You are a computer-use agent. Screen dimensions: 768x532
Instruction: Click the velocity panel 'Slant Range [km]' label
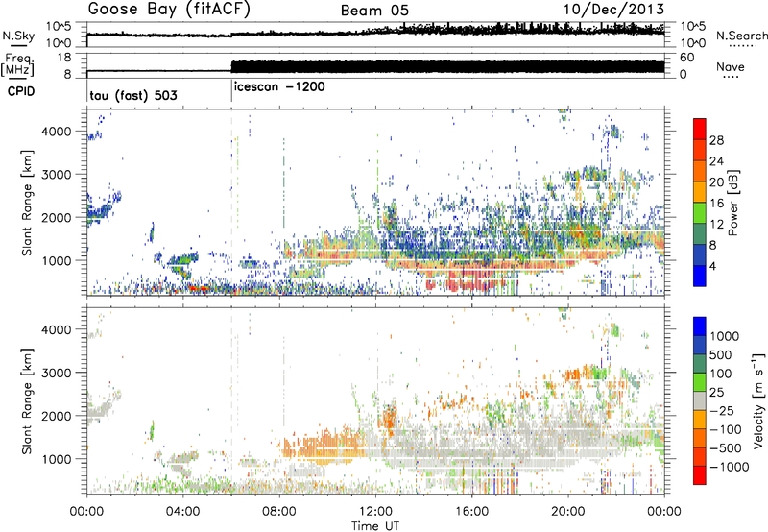[27, 400]
